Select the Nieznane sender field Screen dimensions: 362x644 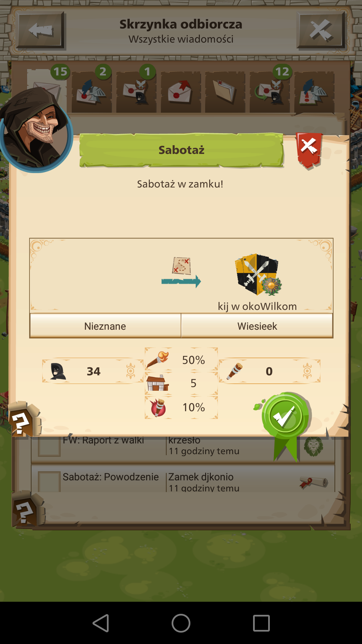pos(105,326)
